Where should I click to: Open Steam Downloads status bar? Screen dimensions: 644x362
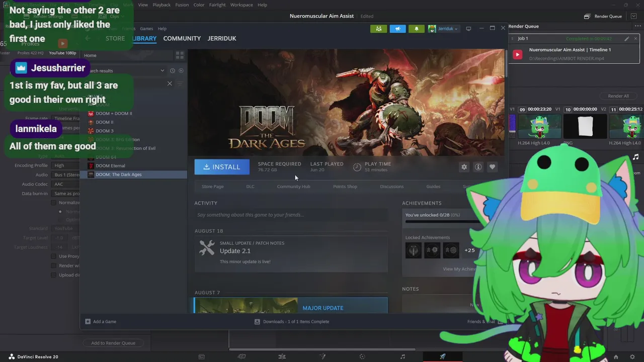click(x=292, y=322)
